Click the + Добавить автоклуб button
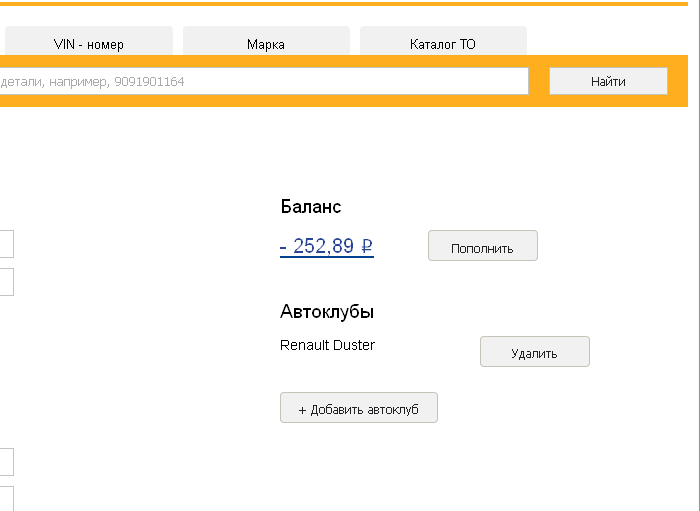This screenshot has height=511, width=700. [x=358, y=408]
